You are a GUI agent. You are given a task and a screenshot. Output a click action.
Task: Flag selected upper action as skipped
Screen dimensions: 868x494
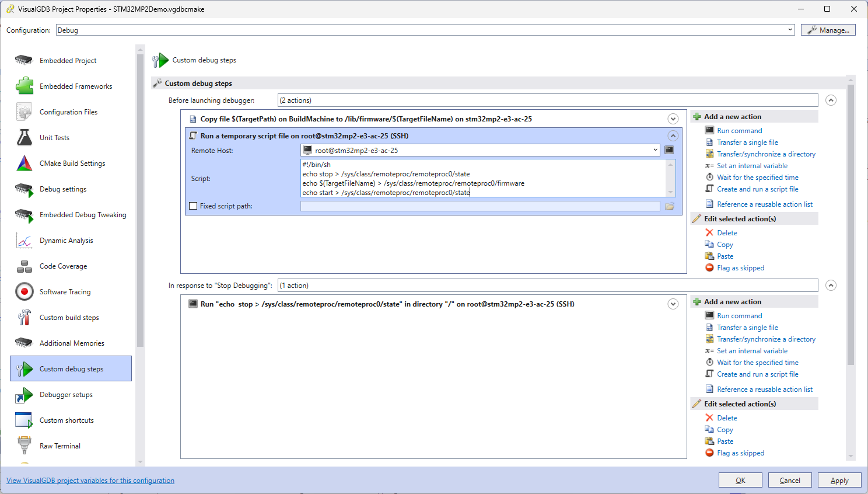tap(740, 268)
